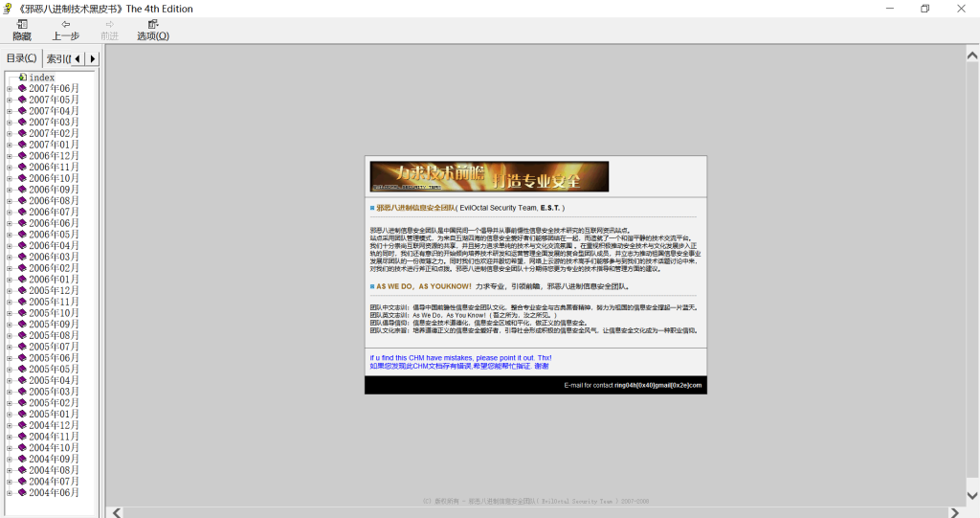Select the index page in tree

click(42, 78)
